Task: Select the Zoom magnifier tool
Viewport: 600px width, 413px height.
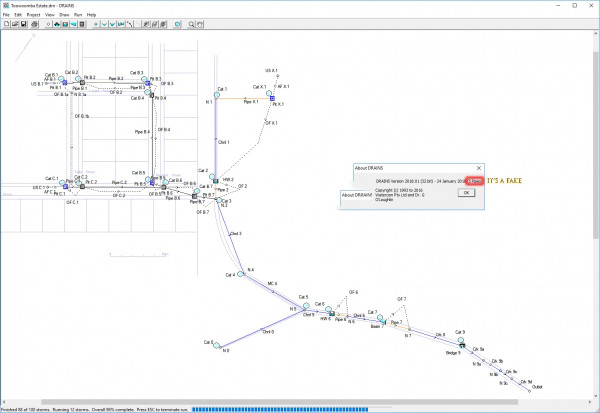Action: tap(191, 23)
